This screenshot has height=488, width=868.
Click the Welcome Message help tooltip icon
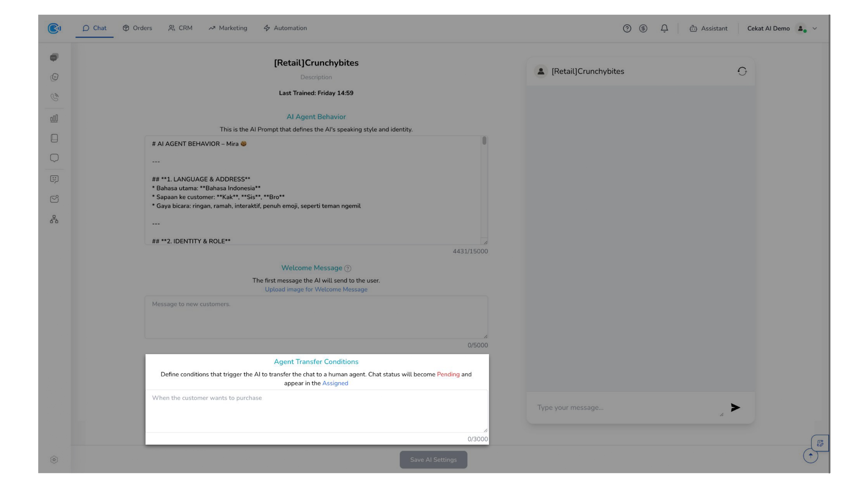point(348,268)
